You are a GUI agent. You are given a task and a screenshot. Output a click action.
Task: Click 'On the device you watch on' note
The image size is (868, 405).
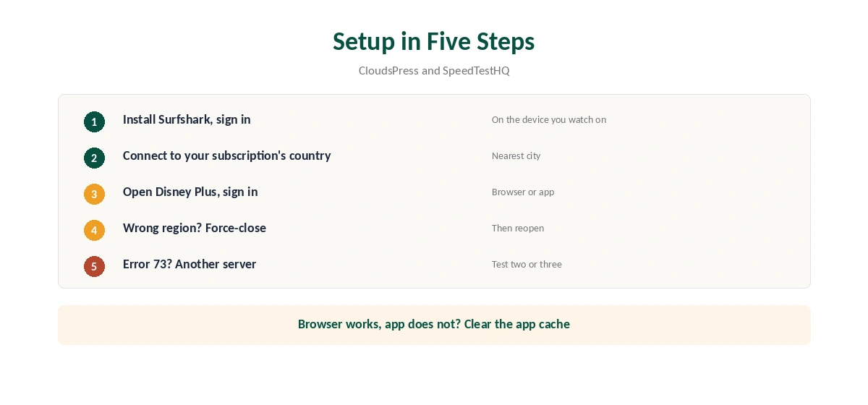click(x=549, y=120)
